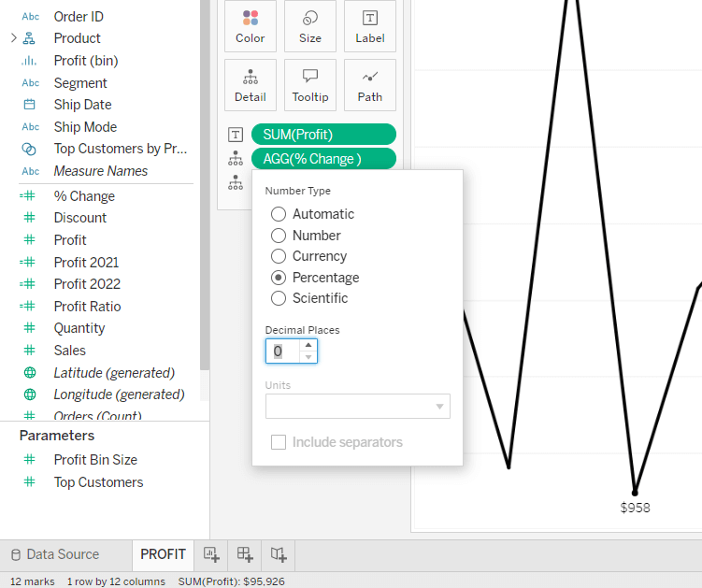Screen dimensions: 702x588
Task: Open the Path marks card
Action: pyautogui.click(x=370, y=85)
